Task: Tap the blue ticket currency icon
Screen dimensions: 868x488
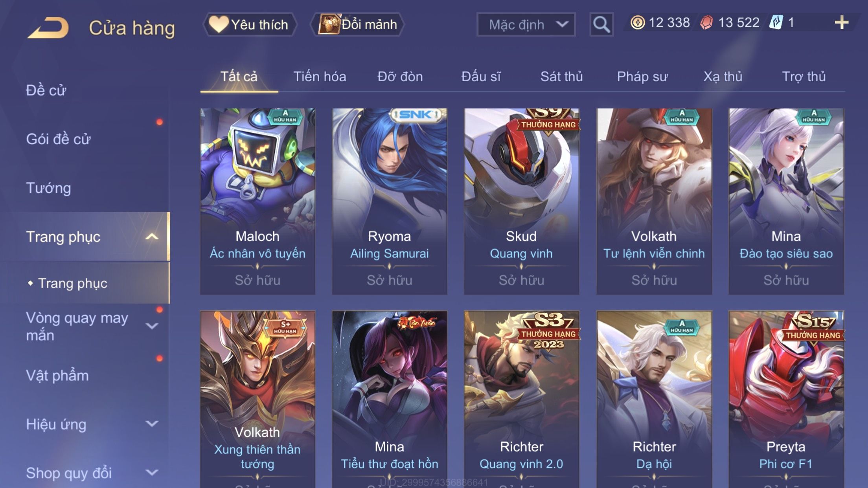Action: (x=776, y=22)
